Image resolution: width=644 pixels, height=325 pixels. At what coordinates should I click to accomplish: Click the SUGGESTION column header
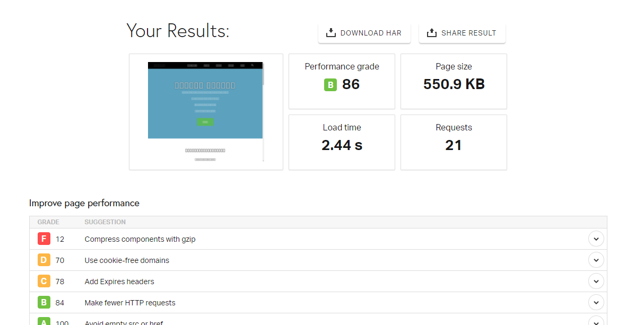(x=105, y=222)
